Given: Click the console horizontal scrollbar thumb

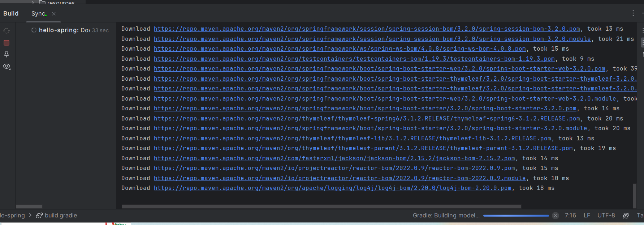Looking at the screenshot, I should click(x=321, y=207).
